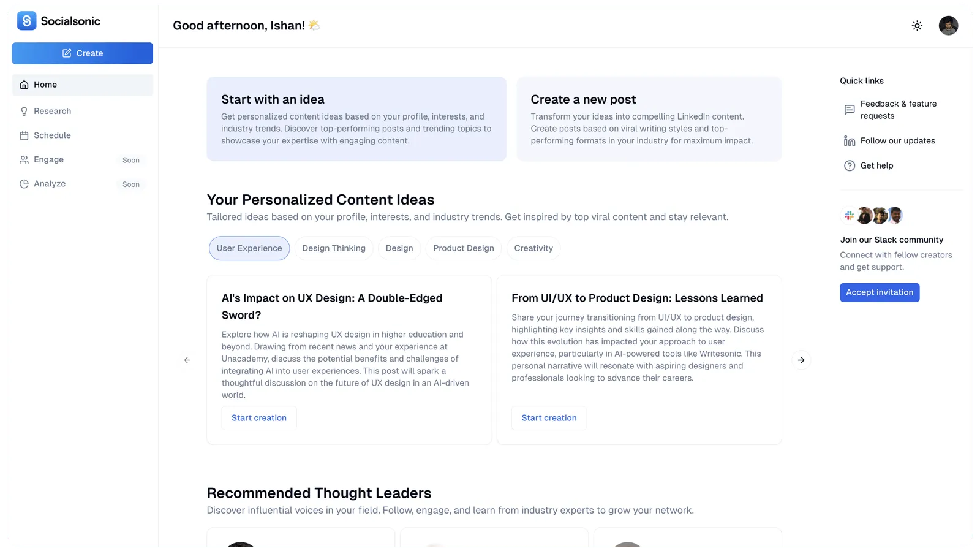Select the Design Thinking topic chip
This screenshot has width=980, height=551.
[x=334, y=248]
